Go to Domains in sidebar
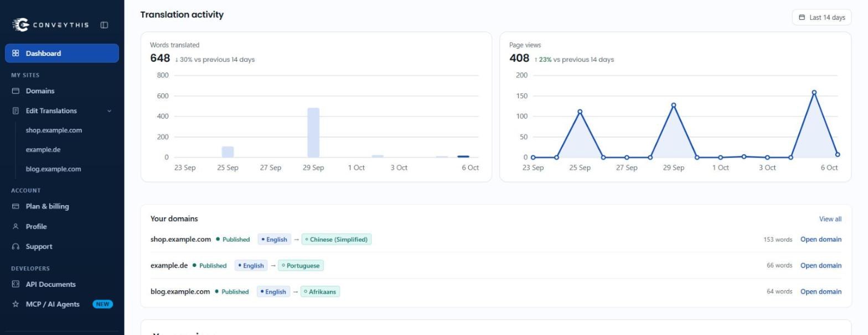Image resolution: width=868 pixels, height=335 pixels. pos(62,91)
